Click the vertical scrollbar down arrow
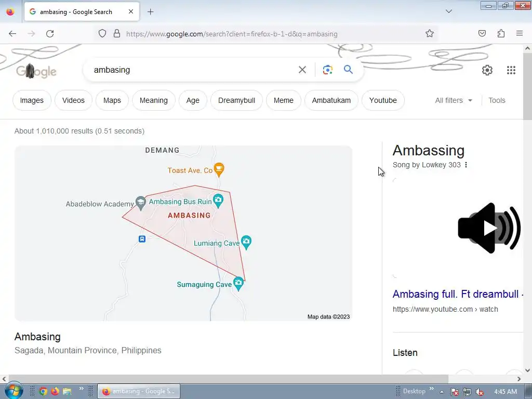Screen dimensions: 532x399 (527, 370)
